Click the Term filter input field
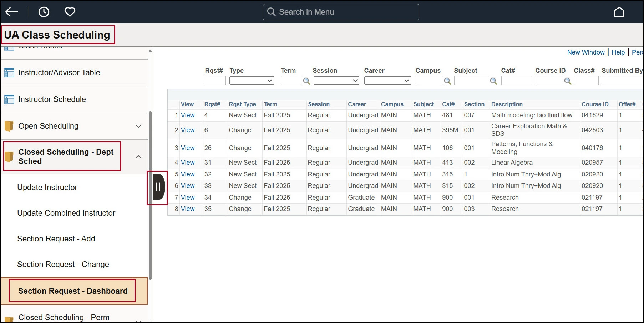This screenshot has height=323, width=644. pos(291,81)
